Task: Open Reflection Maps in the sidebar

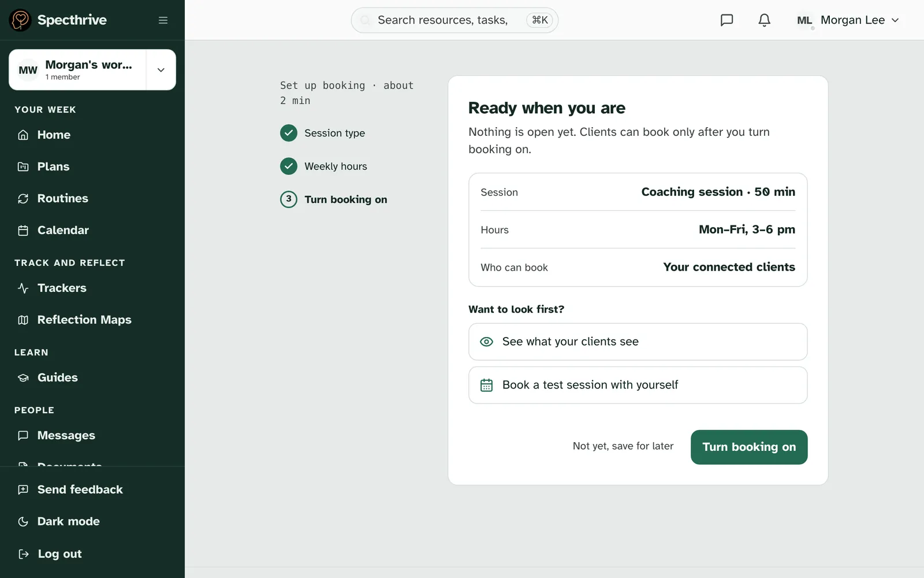Action: point(92,320)
